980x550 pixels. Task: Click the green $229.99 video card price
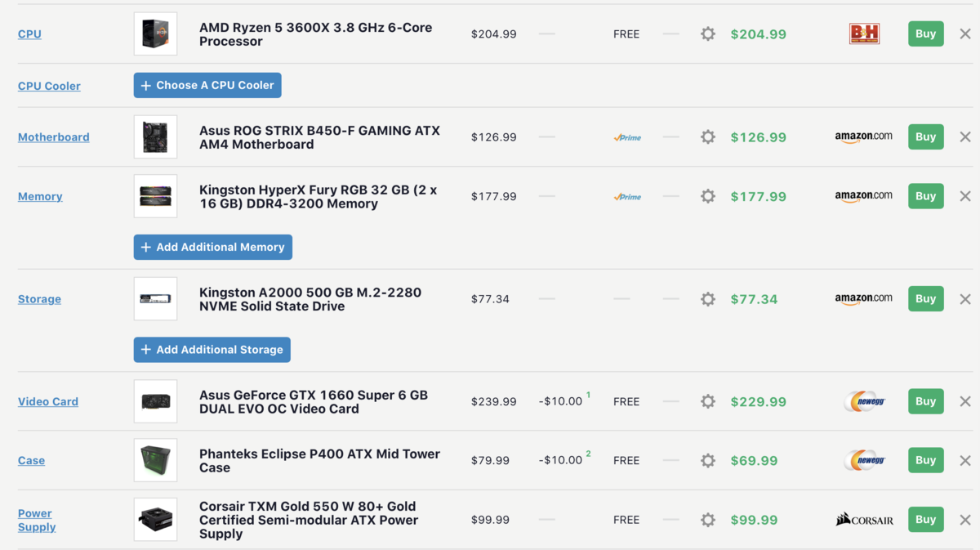coord(759,401)
